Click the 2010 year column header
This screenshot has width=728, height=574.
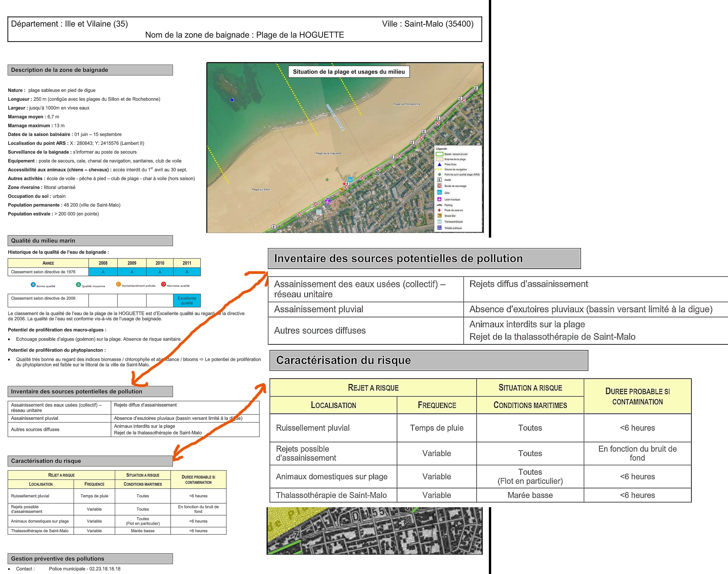point(160,263)
